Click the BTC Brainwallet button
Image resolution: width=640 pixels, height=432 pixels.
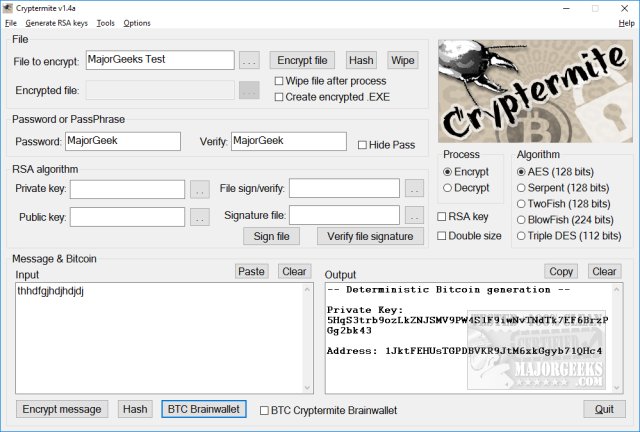click(x=204, y=409)
